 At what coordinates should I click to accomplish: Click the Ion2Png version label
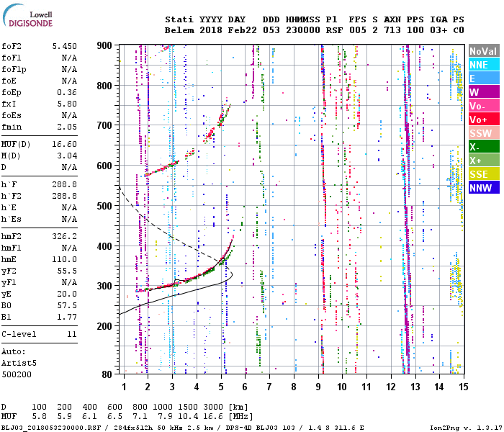click(466, 428)
